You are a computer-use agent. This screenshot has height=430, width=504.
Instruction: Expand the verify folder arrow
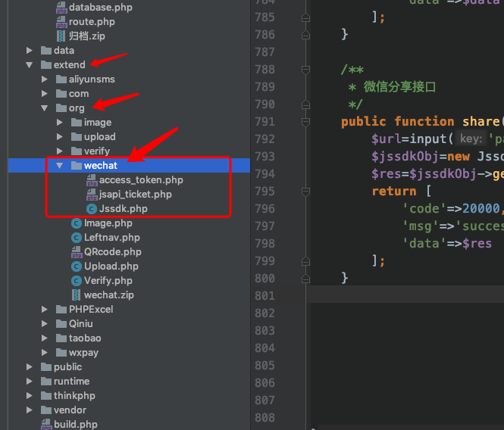pyautogui.click(x=59, y=151)
